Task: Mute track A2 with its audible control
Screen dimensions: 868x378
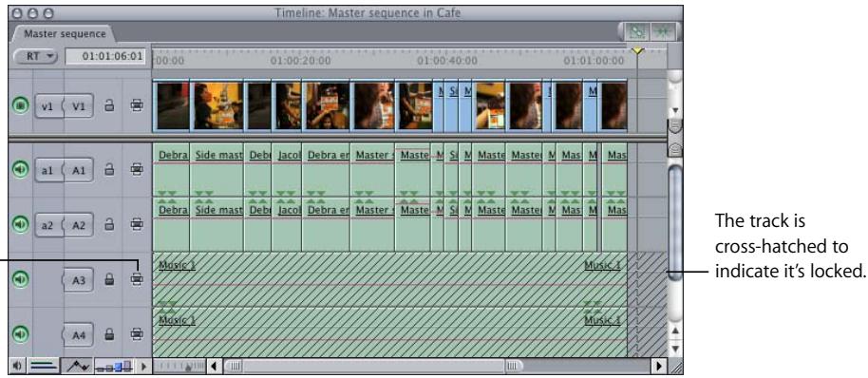Action: [21, 224]
